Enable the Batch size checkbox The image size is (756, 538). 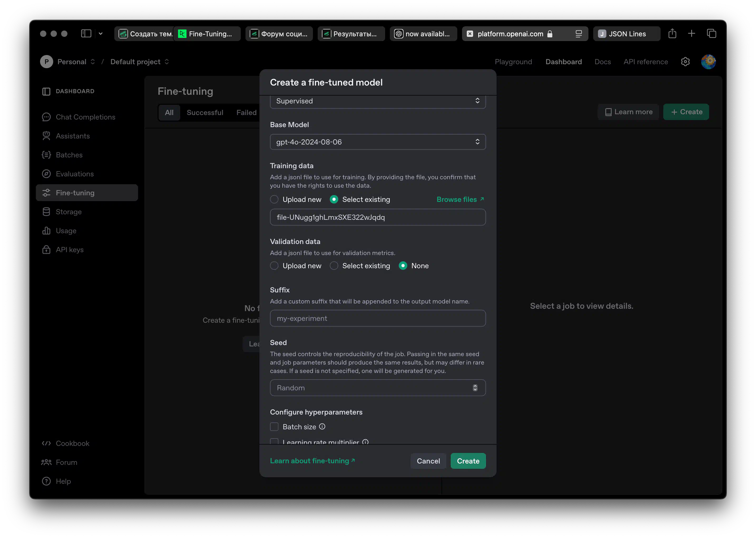(274, 427)
